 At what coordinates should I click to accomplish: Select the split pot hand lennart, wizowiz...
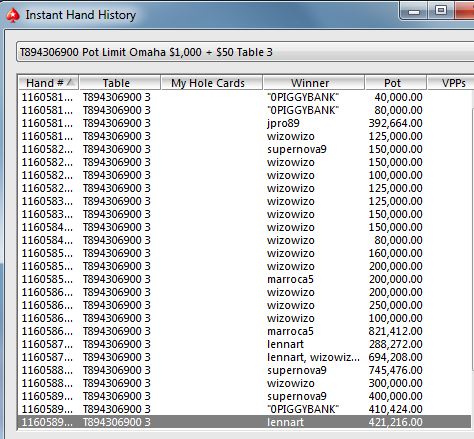(x=245, y=357)
